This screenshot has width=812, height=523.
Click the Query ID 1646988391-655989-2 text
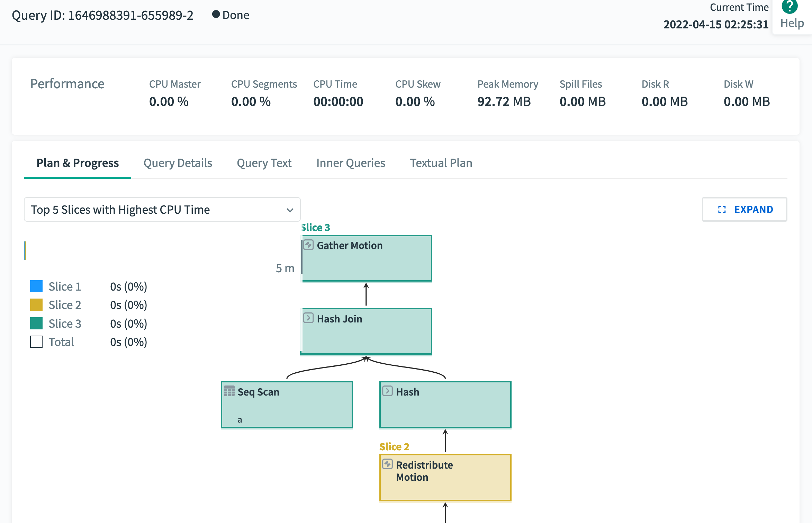pyautogui.click(x=103, y=15)
